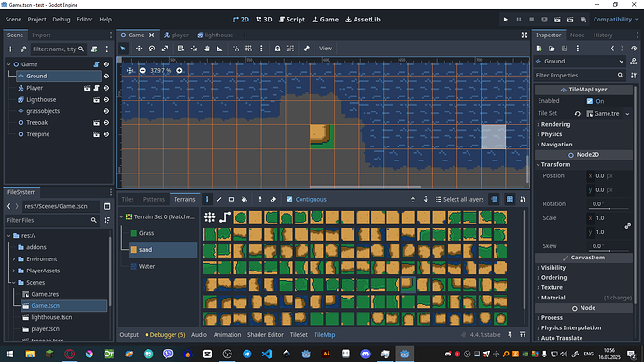Viewport: 644px width, 362px height.
Task: Select the Move mode tool in toolbar
Action: [x=139, y=49]
